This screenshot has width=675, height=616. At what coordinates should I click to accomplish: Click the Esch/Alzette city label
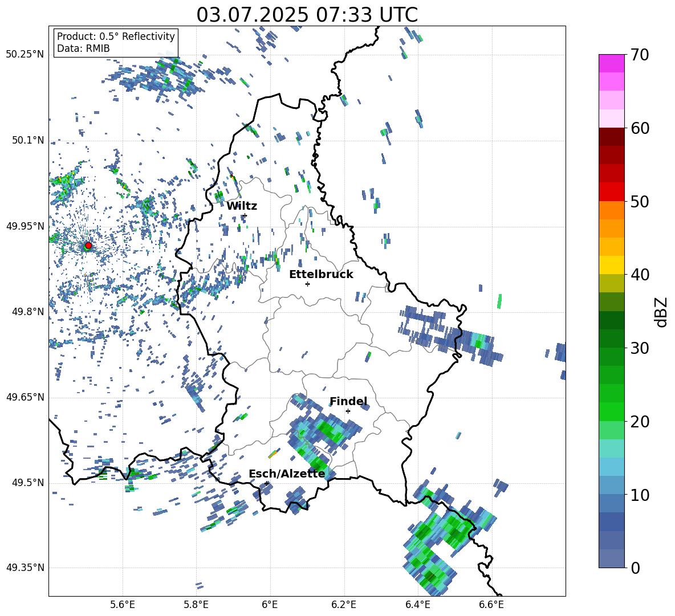[287, 474]
